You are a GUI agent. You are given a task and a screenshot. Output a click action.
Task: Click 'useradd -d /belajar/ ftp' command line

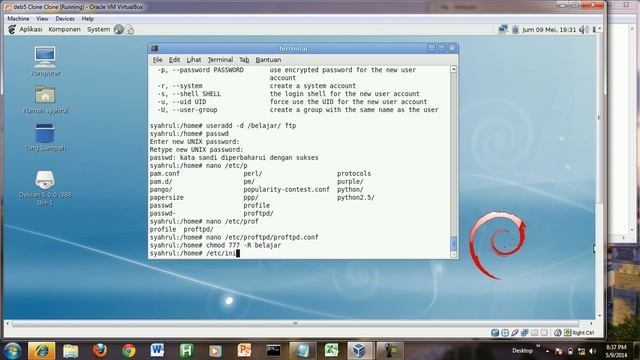coord(223,126)
